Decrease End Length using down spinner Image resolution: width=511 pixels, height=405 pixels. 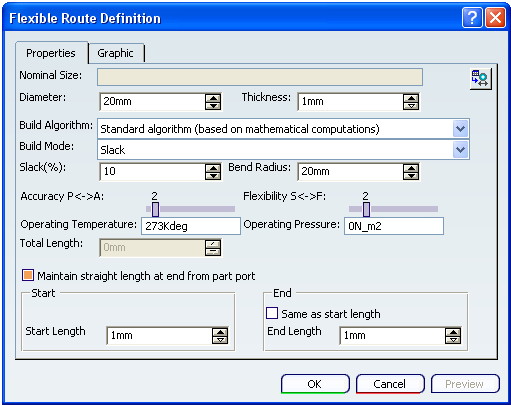(x=453, y=340)
